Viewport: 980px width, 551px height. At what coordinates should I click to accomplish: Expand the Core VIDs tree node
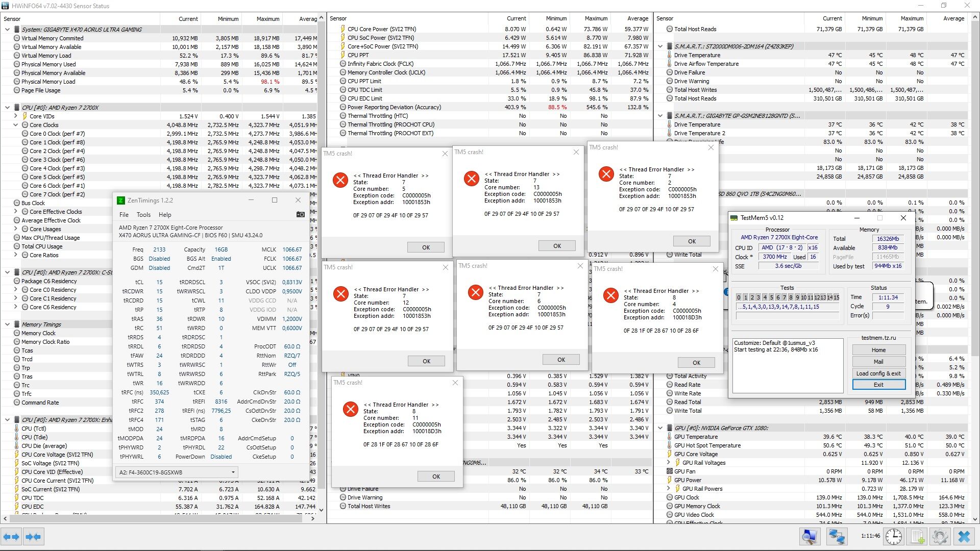coord(16,116)
